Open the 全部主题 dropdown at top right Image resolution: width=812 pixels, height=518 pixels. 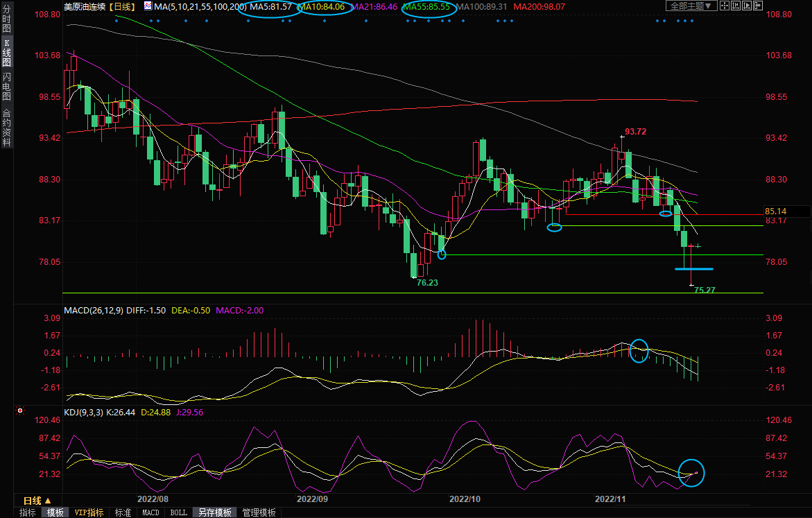[x=691, y=6]
